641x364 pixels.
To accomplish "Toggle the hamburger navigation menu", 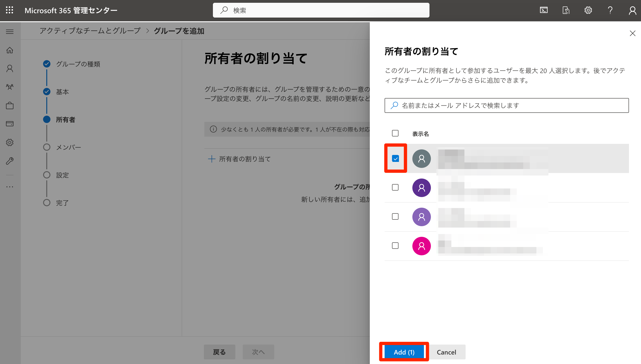I will pos(10,31).
